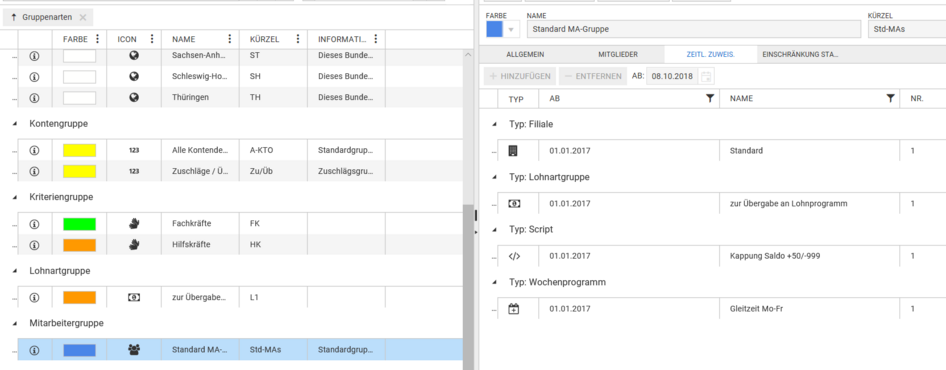Viewport: 946px width, 370px height.
Task: Collapse the Typ: Filiale section
Action: [495, 124]
